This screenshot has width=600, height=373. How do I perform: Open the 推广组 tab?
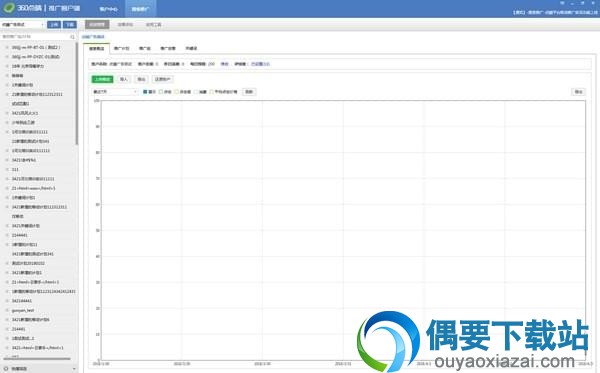(x=145, y=49)
